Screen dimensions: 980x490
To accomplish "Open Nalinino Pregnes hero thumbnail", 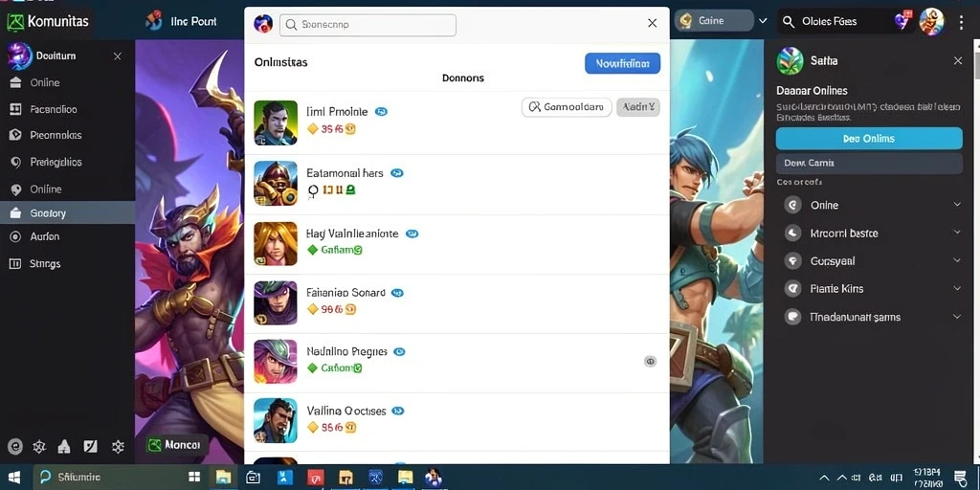I will point(276,361).
